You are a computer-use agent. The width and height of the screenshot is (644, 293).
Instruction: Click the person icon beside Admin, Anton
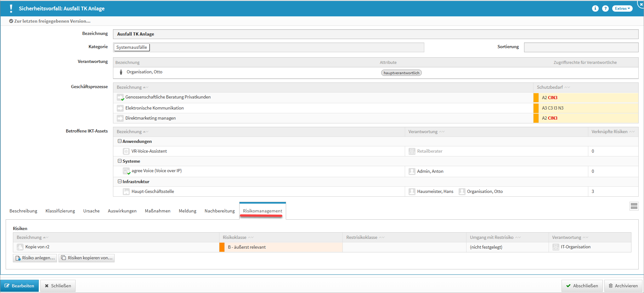pyautogui.click(x=412, y=171)
